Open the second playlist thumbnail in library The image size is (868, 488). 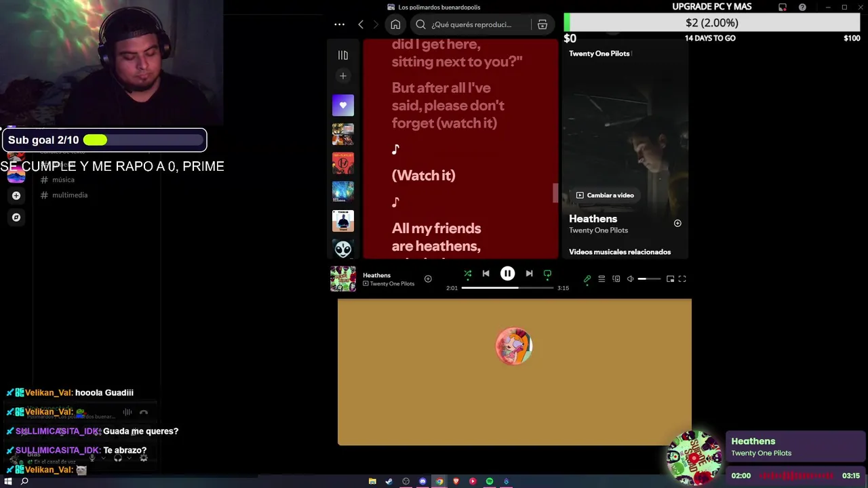pos(343,134)
